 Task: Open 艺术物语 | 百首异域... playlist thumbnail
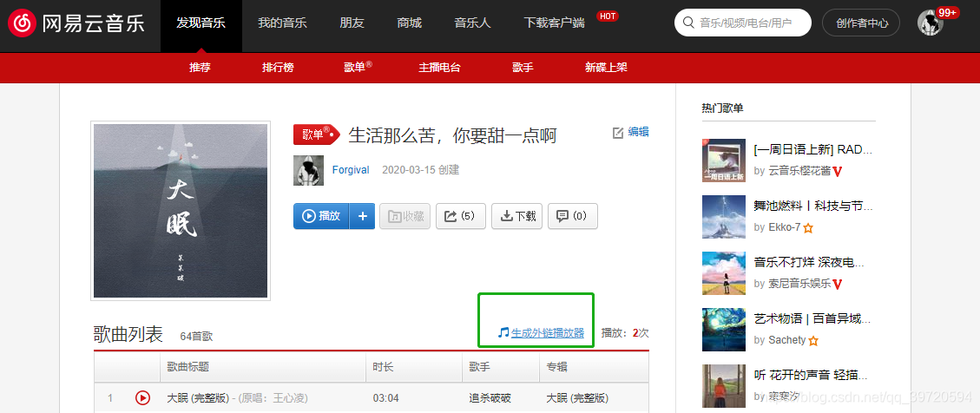pos(724,330)
